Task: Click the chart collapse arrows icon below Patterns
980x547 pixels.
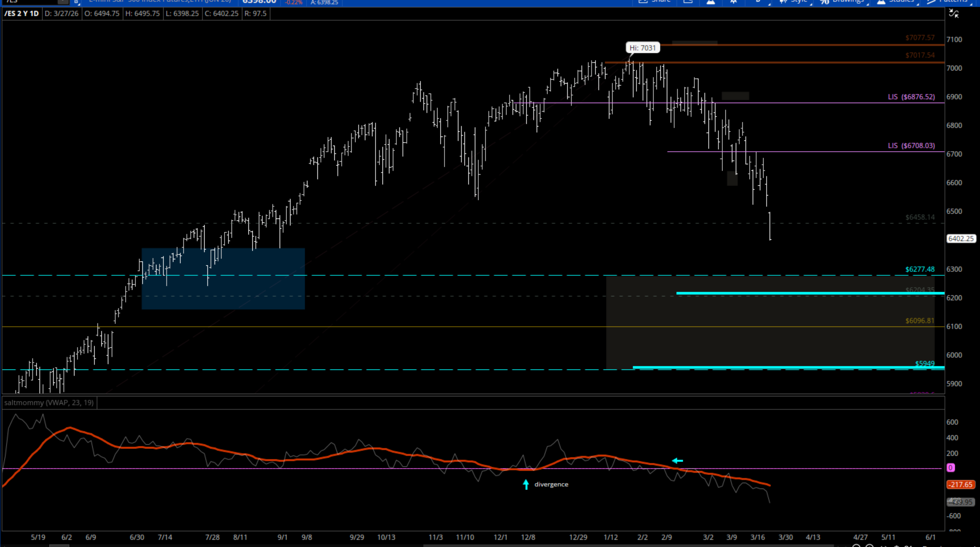Action: point(953,14)
